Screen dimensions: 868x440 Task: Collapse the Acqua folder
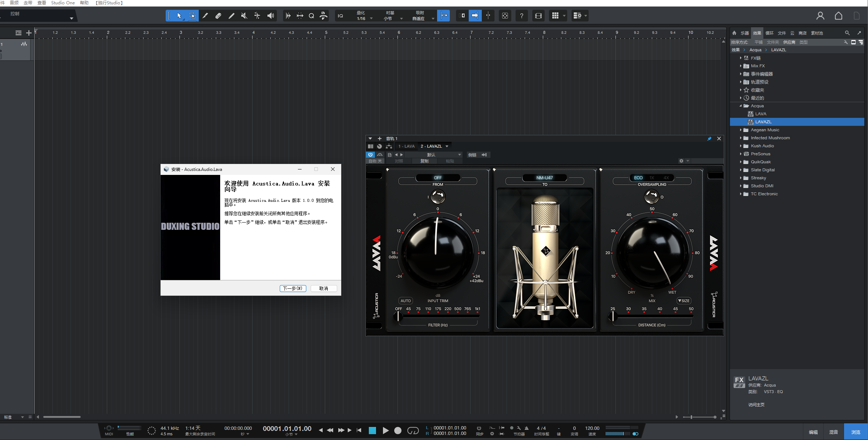[x=740, y=106]
